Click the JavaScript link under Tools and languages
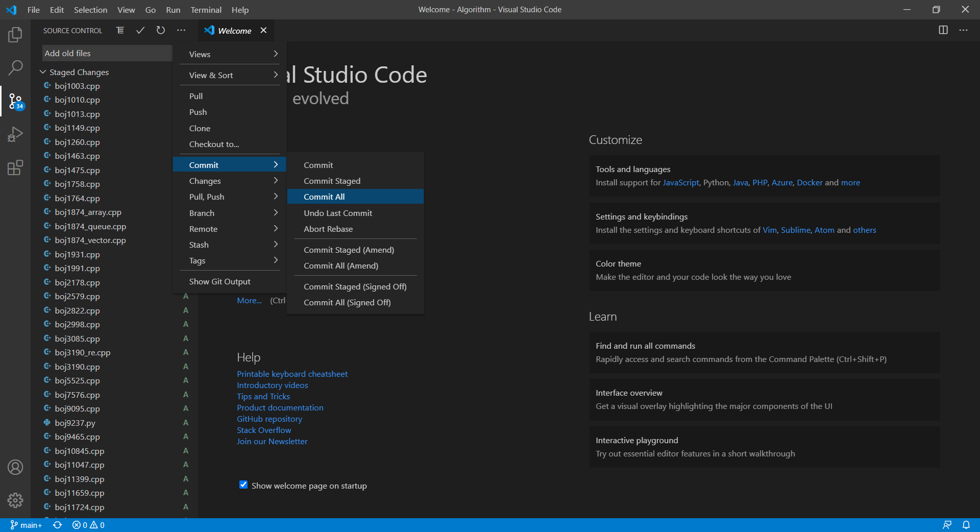Screen dimensions: 980x532 coord(681,182)
